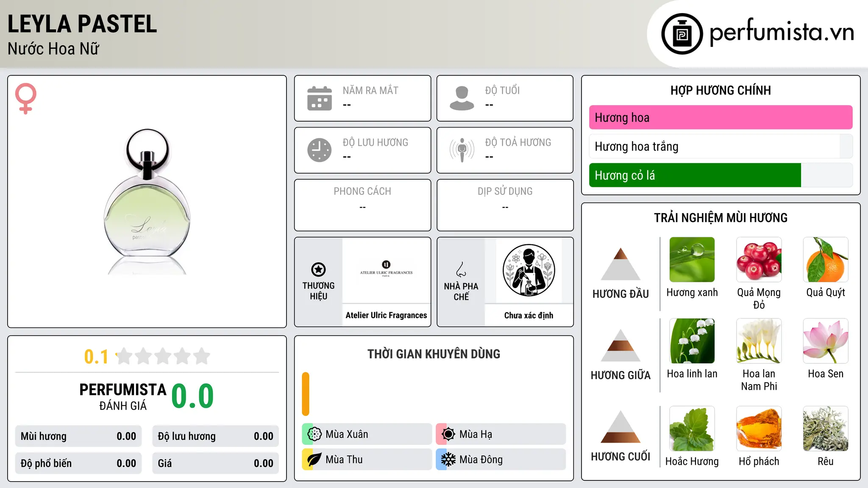The height and width of the screenshot is (488, 868).
Task: Open the Hoa linh lan note image
Action: coord(692,341)
